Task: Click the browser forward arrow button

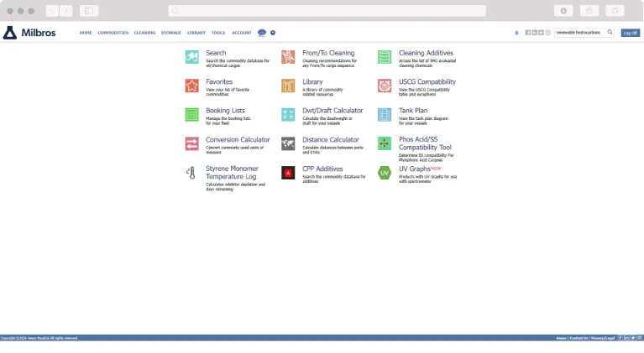Action: (65, 11)
